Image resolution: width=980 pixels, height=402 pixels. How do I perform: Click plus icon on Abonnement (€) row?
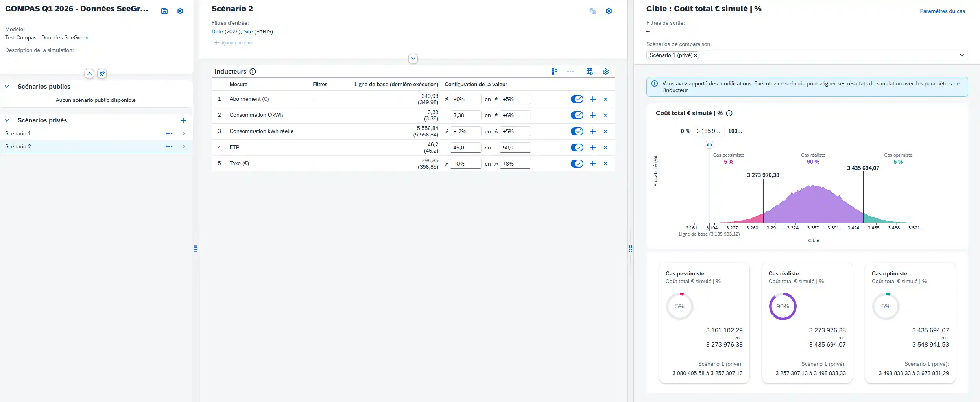[593, 99]
